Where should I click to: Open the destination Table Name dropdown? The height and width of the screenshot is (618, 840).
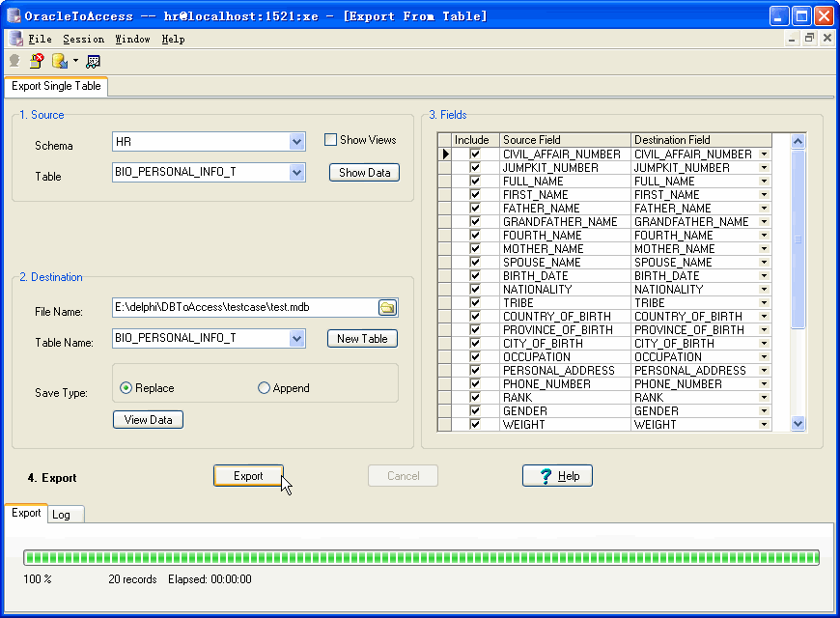[x=296, y=338]
